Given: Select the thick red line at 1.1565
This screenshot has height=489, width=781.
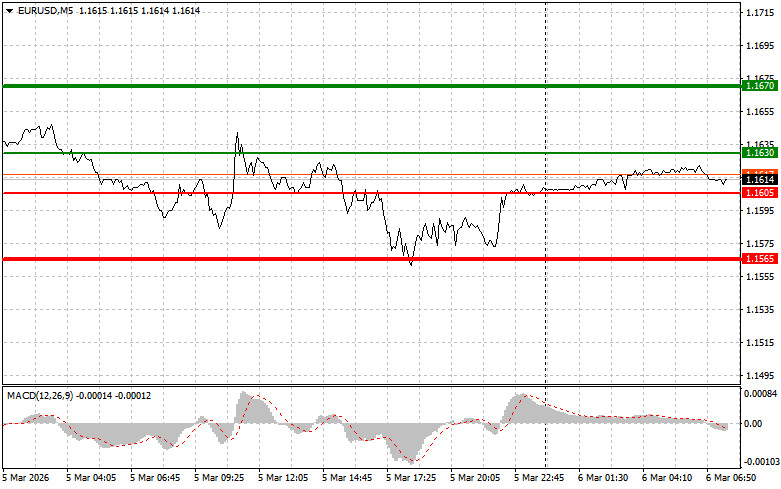Looking at the screenshot, I should point(300,258).
